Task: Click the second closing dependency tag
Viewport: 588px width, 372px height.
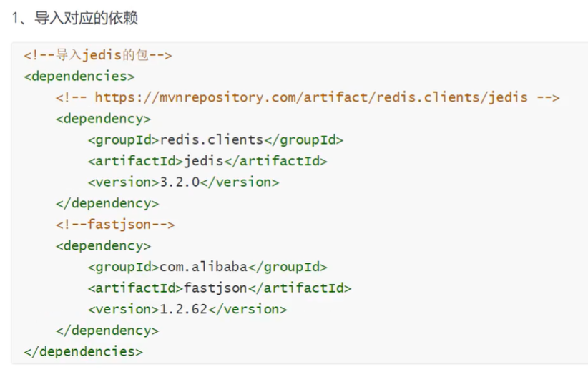Action: tap(107, 331)
